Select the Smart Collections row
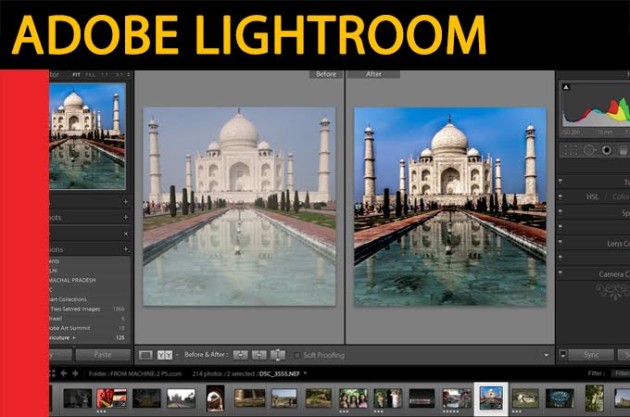630x417 pixels. pos(90,299)
